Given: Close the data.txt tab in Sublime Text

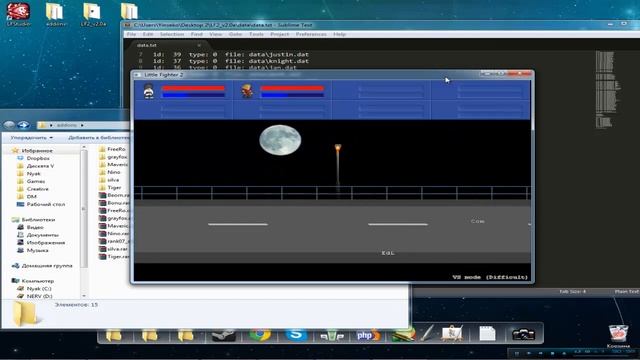Looking at the screenshot, I should point(199,45).
